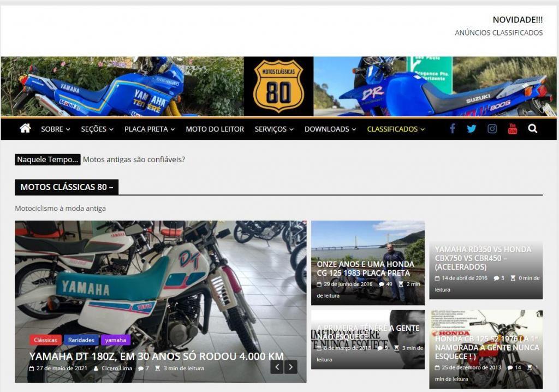This screenshot has height=392, width=559.
Task: Click the Suzuki DR banner photo
Action: 435,87
